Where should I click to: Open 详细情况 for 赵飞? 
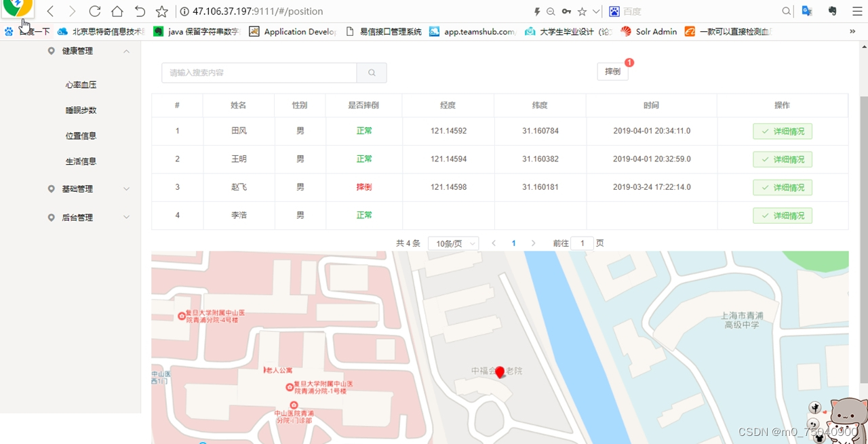coord(783,188)
